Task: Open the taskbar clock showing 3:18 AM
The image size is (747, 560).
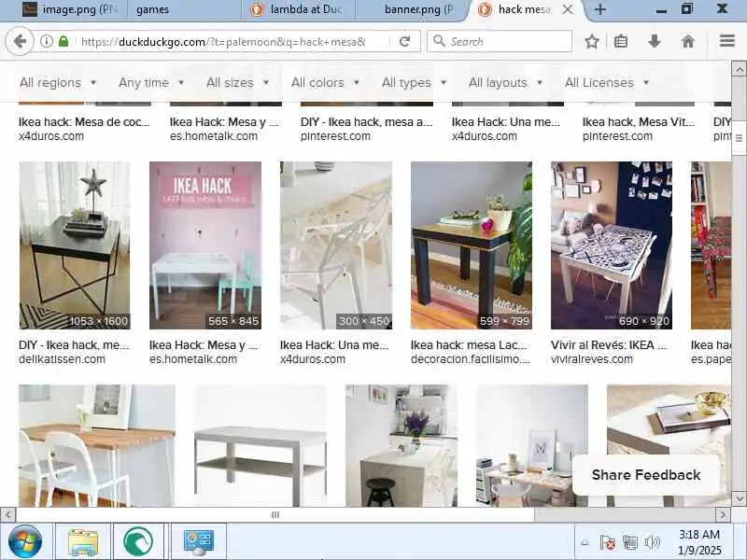Action: pyautogui.click(x=699, y=542)
